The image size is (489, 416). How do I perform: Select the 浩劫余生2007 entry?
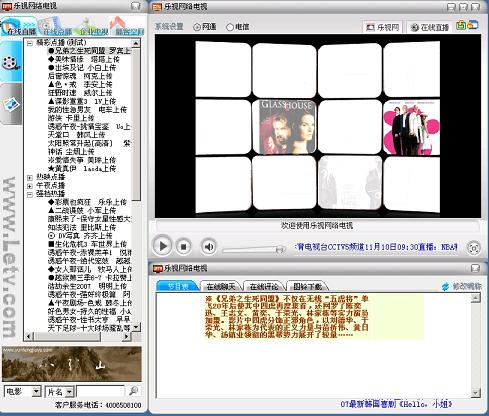(x=87, y=286)
